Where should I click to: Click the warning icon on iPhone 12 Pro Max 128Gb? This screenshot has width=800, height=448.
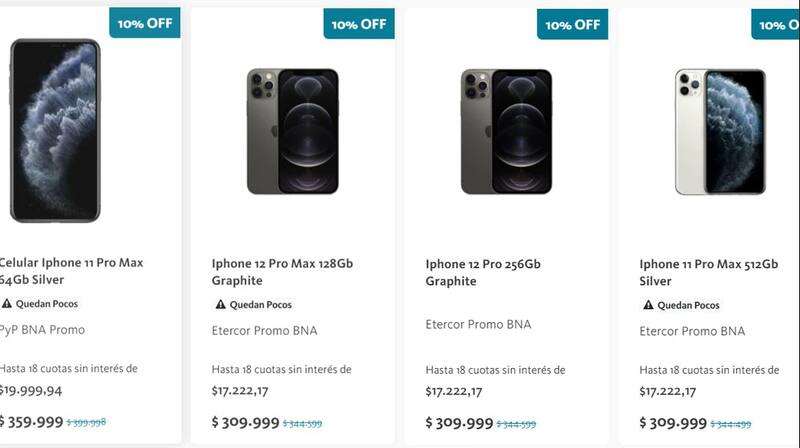click(x=219, y=305)
